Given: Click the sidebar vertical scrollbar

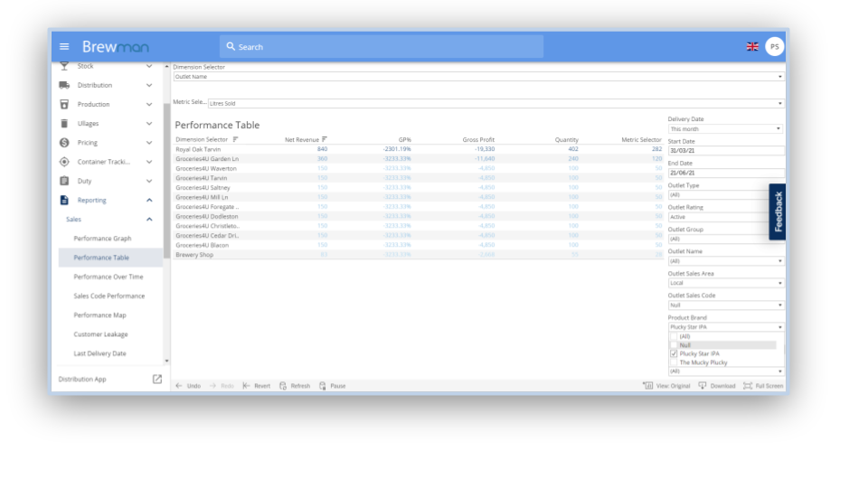Looking at the screenshot, I should tap(166, 180).
